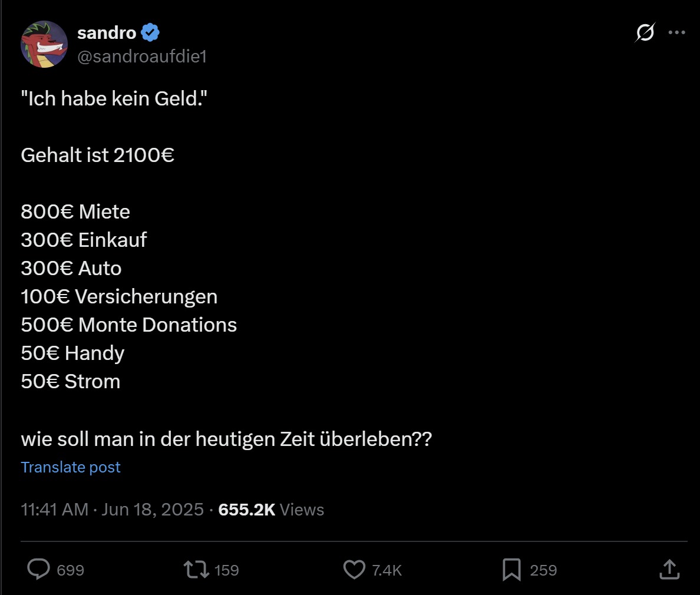The height and width of the screenshot is (595, 700).
Task: Click the 159 reposts count
Action: click(227, 570)
